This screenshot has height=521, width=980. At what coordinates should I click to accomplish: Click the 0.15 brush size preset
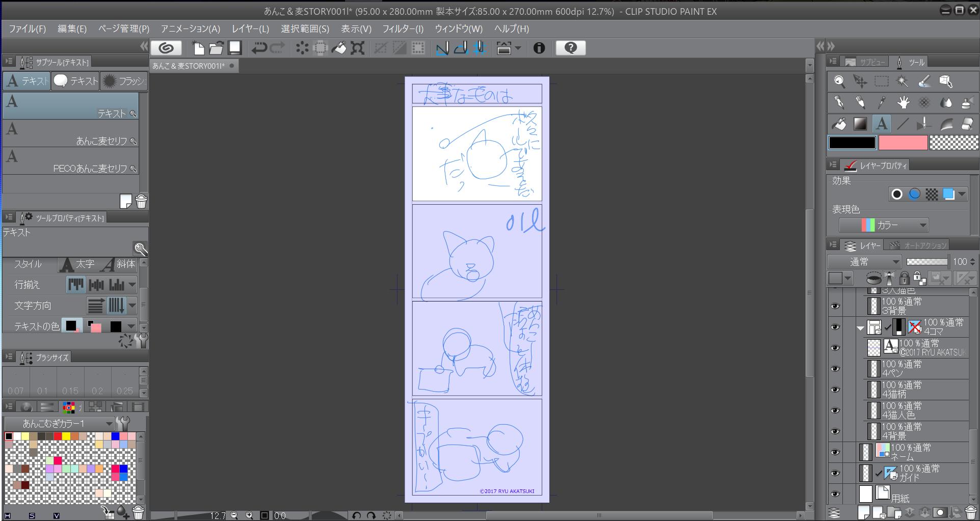click(x=70, y=382)
